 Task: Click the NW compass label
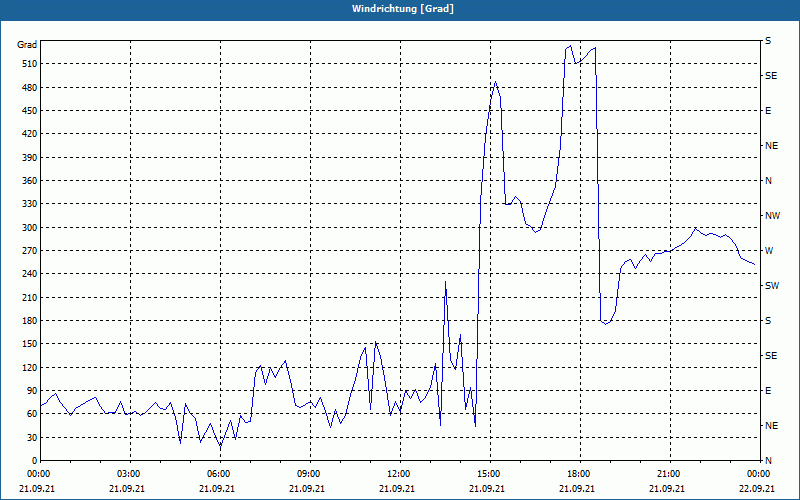tap(772, 216)
